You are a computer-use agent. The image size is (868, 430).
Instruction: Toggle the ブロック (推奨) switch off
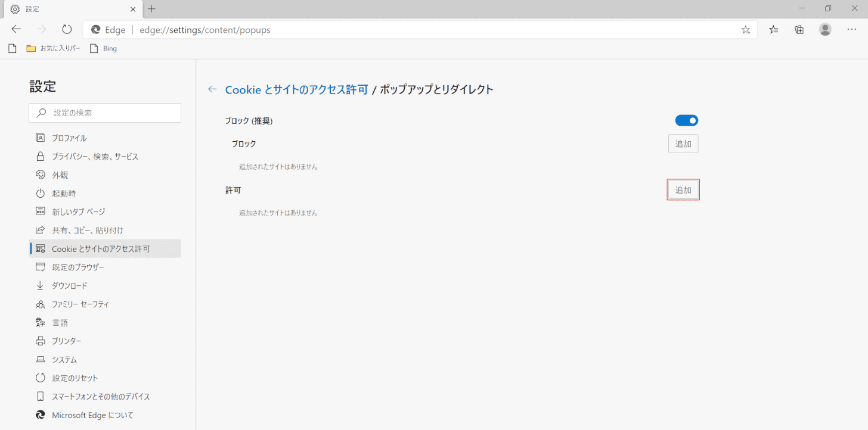tap(686, 121)
